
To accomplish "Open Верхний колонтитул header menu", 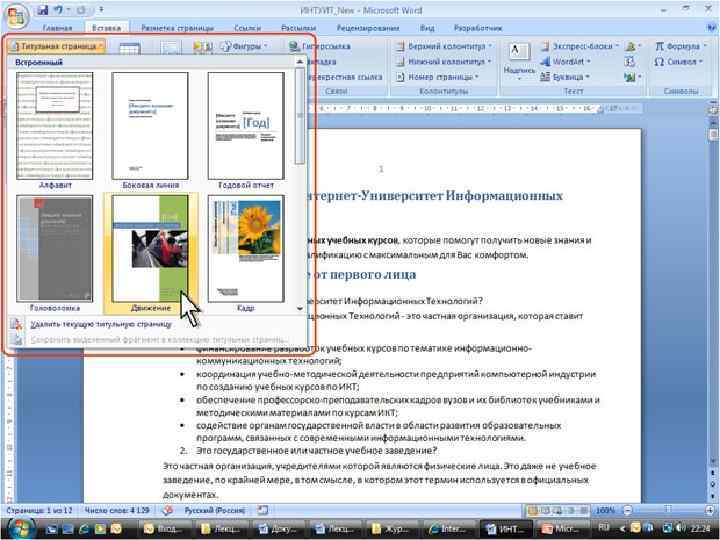I will pyautogui.click(x=444, y=46).
